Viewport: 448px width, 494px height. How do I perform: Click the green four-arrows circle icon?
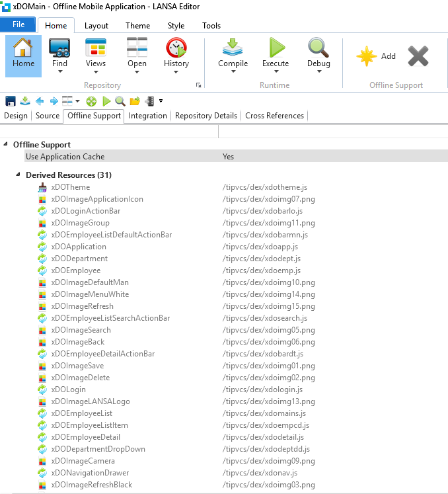click(91, 101)
